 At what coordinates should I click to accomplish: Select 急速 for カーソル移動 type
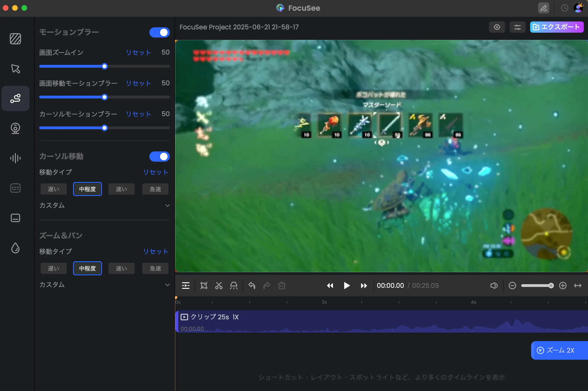point(155,189)
